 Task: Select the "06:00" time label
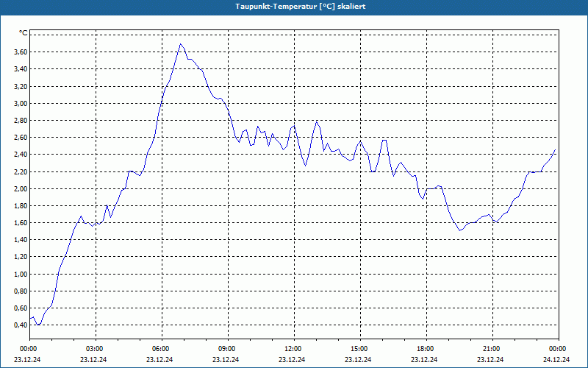tap(162, 349)
